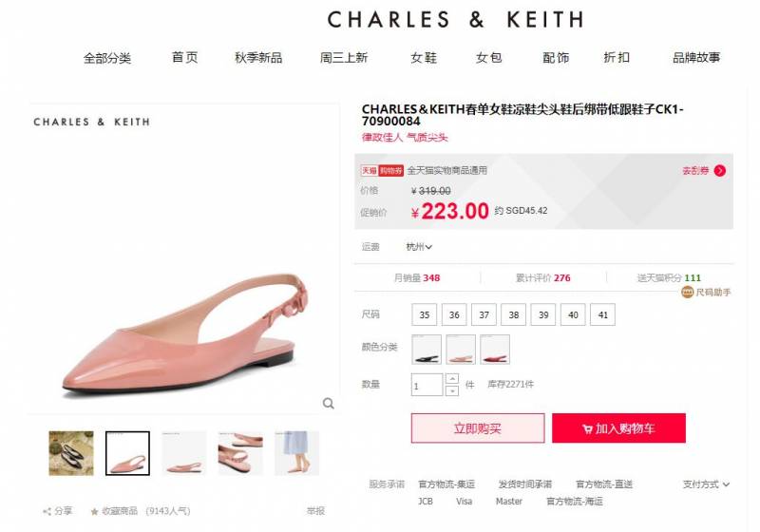
Task: Expand the 支付方式 payment methods dropdown
Action: [706, 484]
